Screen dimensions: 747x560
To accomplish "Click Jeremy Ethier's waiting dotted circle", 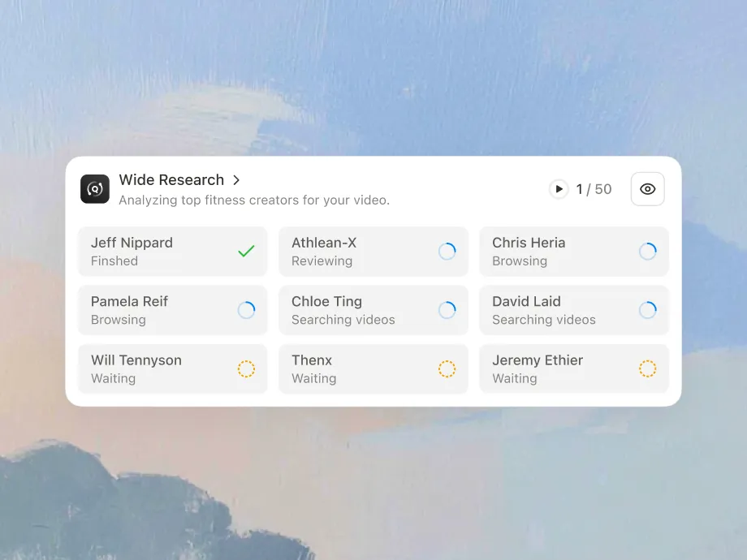I will click(647, 369).
